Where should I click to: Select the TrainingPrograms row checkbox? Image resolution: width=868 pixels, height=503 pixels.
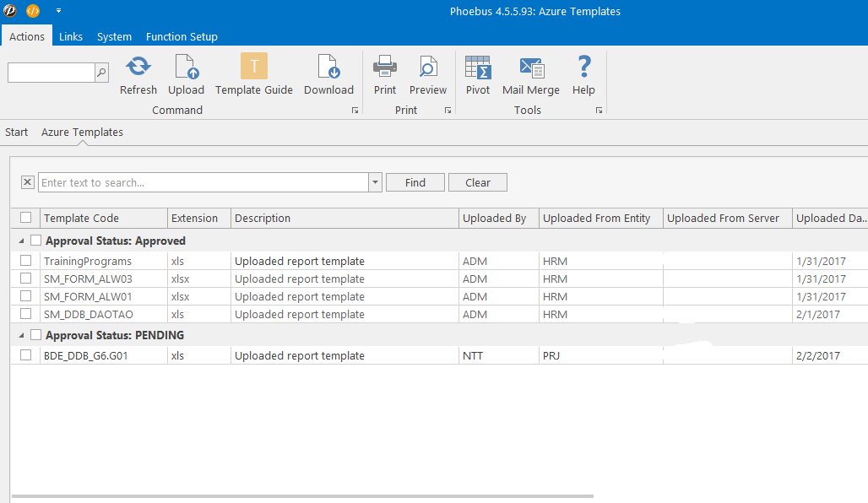[25, 260]
